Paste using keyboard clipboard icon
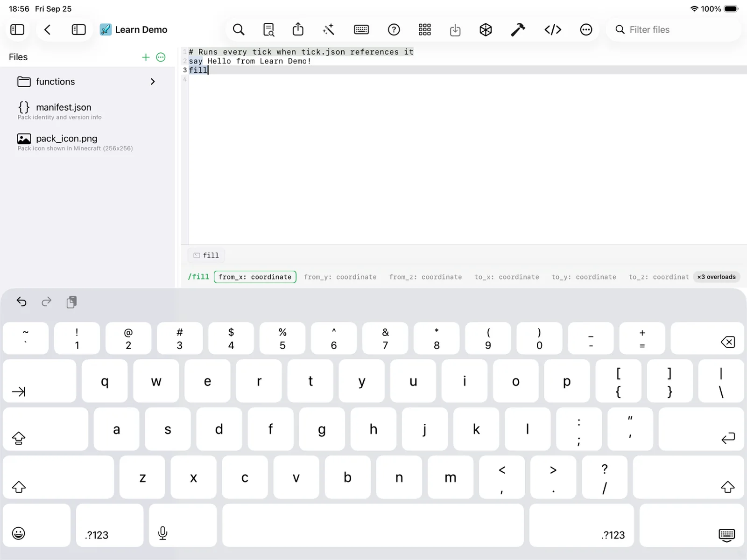The width and height of the screenshot is (747, 560). click(x=71, y=302)
